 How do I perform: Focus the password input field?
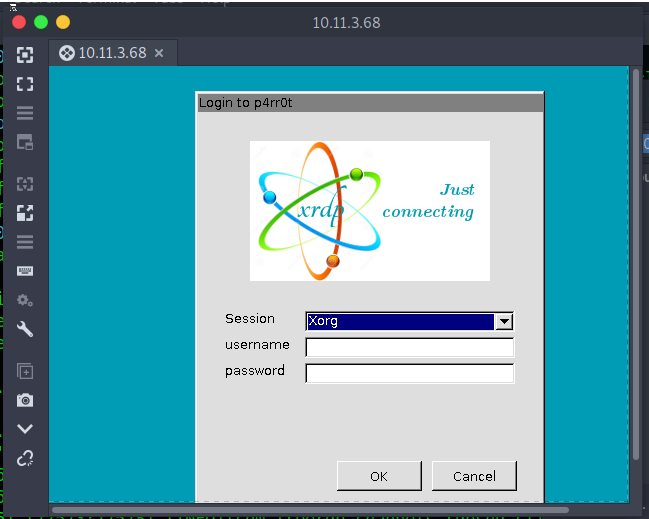(x=410, y=373)
